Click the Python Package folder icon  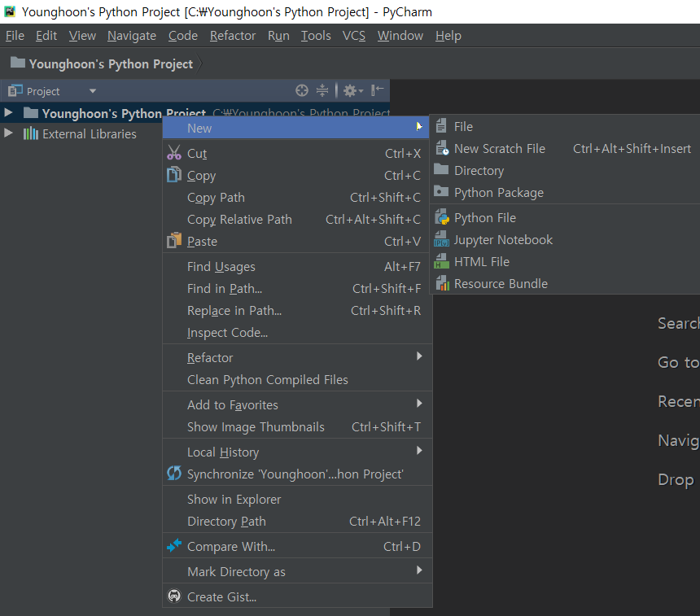tap(441, 191)
